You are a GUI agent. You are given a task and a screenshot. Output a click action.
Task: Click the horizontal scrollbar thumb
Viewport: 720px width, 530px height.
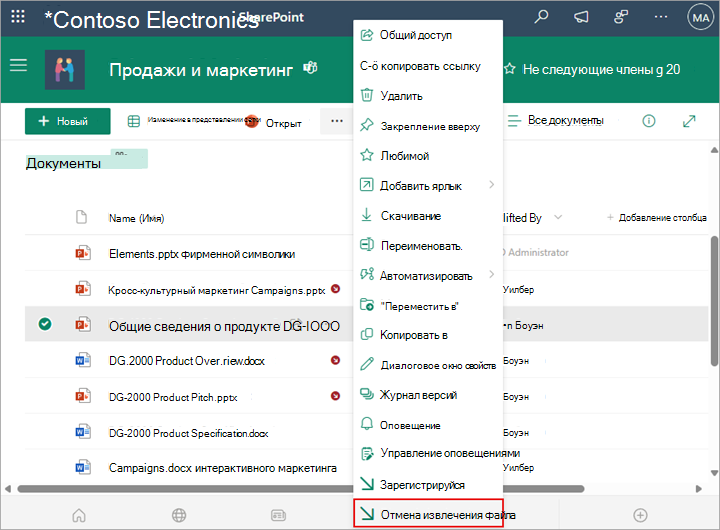(x=301, y=489)
